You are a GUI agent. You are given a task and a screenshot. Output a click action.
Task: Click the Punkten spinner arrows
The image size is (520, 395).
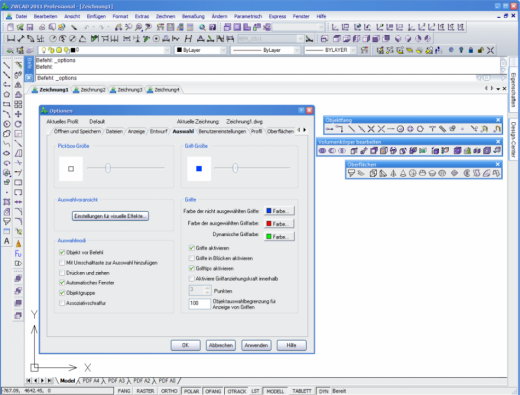[207, 291]
